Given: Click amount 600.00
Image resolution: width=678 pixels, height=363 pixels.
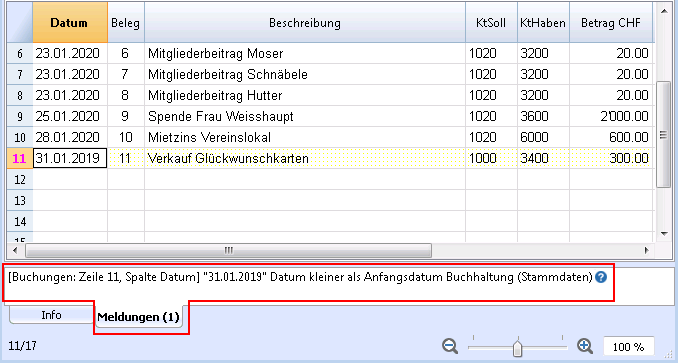Looking at the screenshot, I should click(611, 137).
